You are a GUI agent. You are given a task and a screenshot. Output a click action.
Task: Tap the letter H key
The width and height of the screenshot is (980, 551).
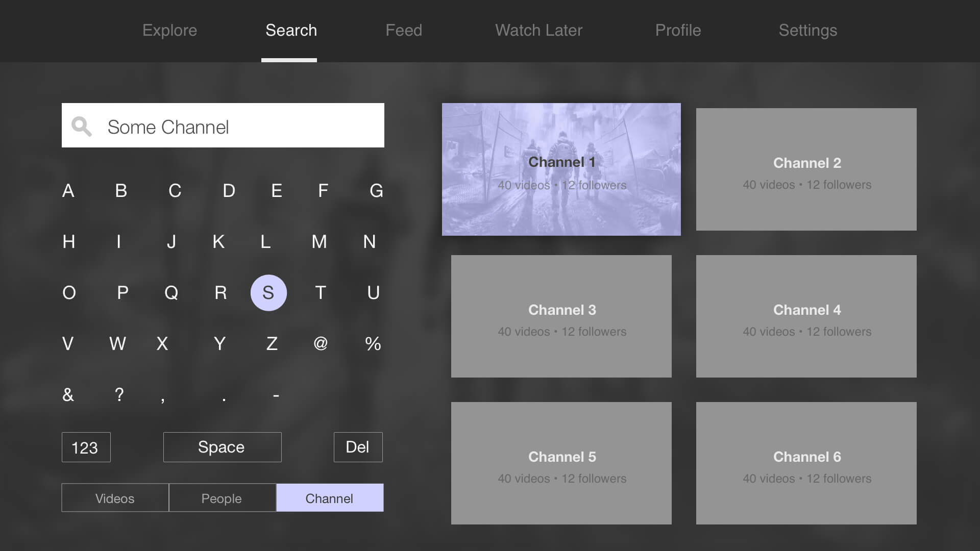click(x=69, y=242)
